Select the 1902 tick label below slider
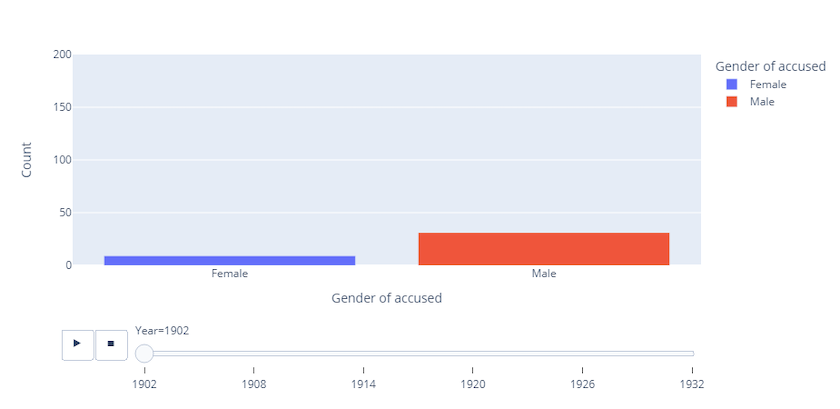Image resolution: width=840 pixels, height=409 pixels. click(x=144, y=383)
